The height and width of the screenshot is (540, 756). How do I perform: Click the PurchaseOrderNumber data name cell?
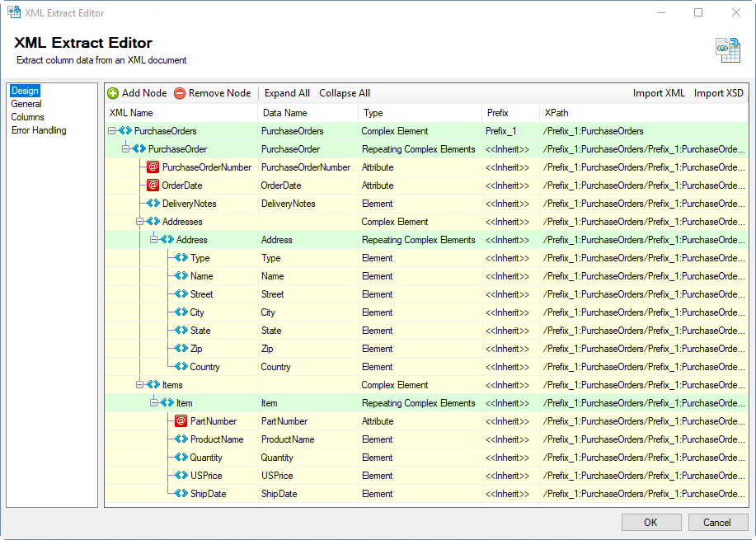tap(308, 167)
